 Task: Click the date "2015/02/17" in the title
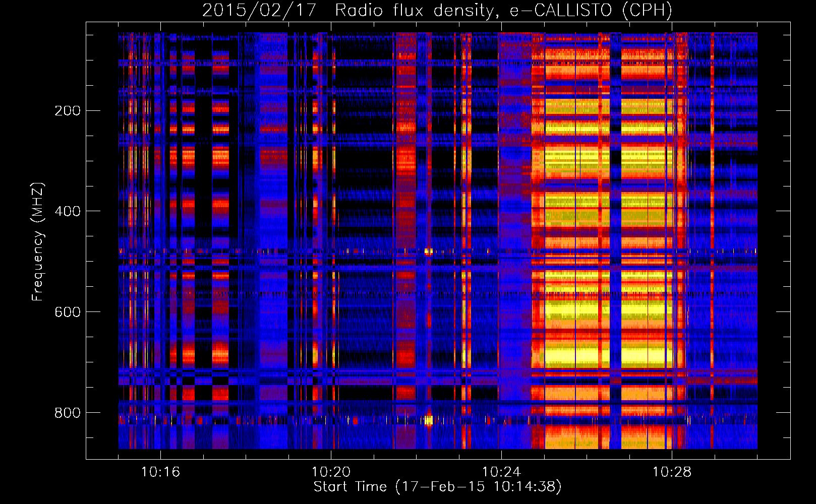coord(260,11)
